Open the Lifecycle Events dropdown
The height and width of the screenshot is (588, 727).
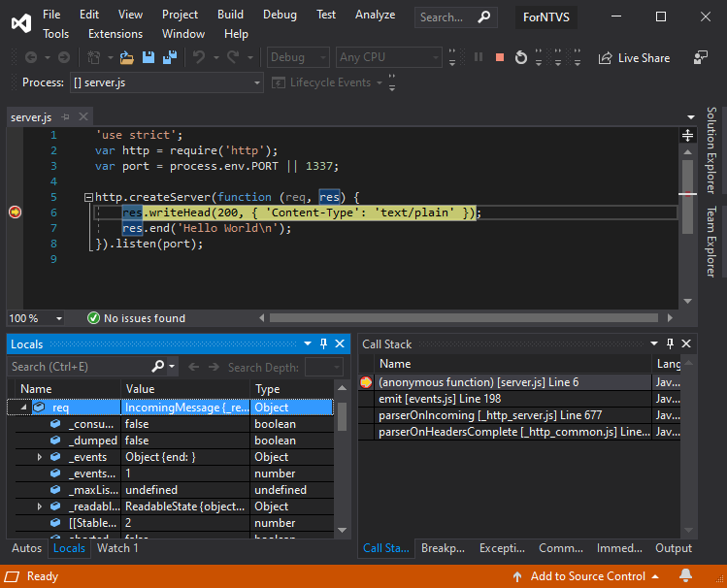tap(327, 82)
